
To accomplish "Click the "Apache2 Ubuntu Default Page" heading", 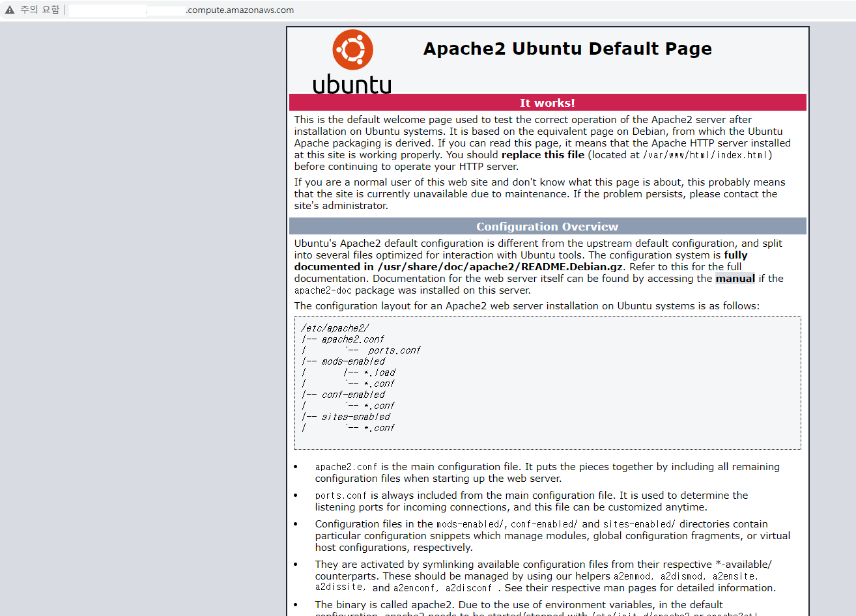I will tap(567, 49).
